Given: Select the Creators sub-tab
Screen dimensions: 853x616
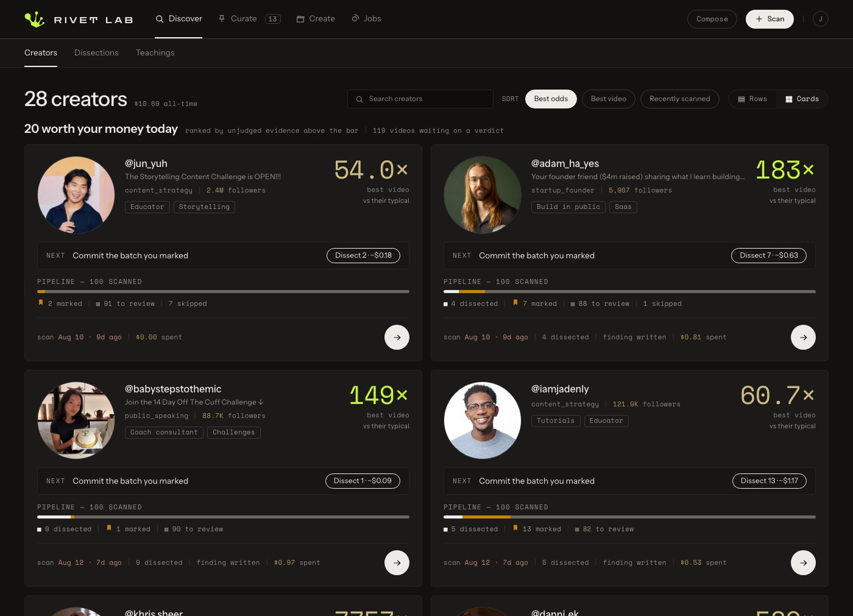Looking at the screenshot, I should 41,53.
